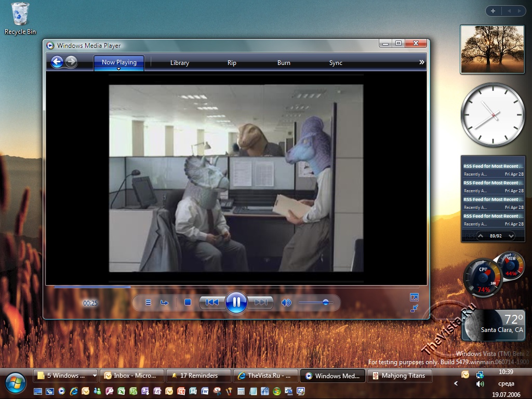Viewport: 532px width, 399px height.
Task: Skip to the next track
Action: click(x=261, y=302)
